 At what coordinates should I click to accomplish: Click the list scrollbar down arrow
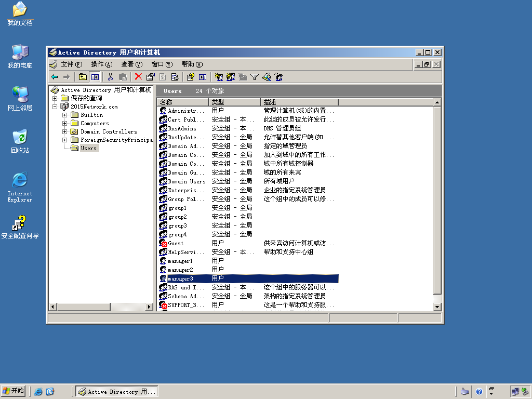tap(437, 307)
